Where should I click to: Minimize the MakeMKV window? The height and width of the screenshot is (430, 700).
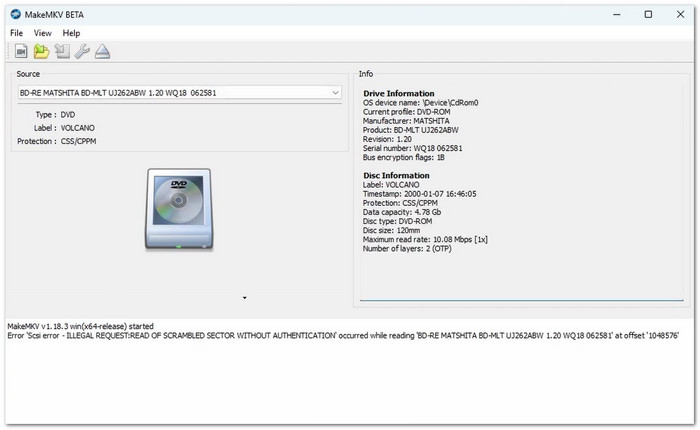point(617,15)
